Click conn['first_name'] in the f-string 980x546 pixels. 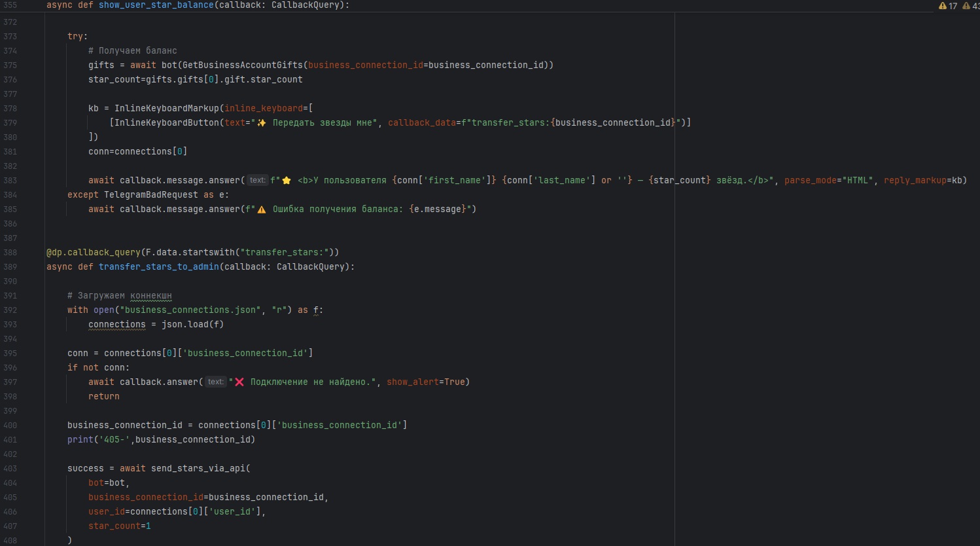(x=444, y=180)
